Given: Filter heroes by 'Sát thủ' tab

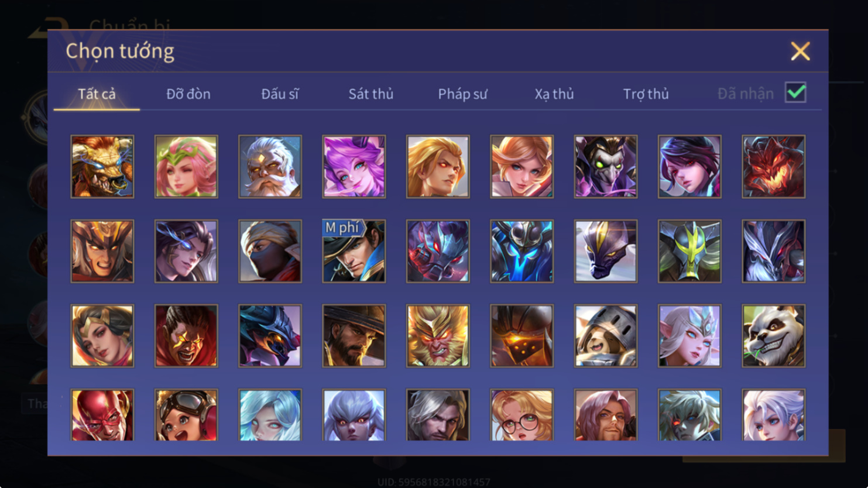Looking at the screenshot, I should (370, 94).
